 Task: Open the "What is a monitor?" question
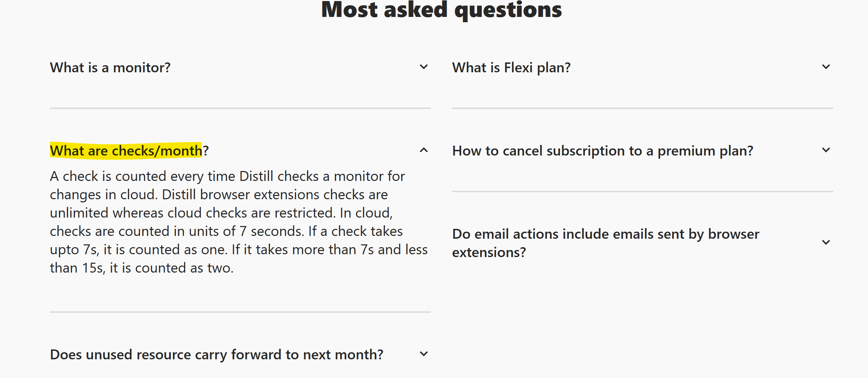click(110, 68)
